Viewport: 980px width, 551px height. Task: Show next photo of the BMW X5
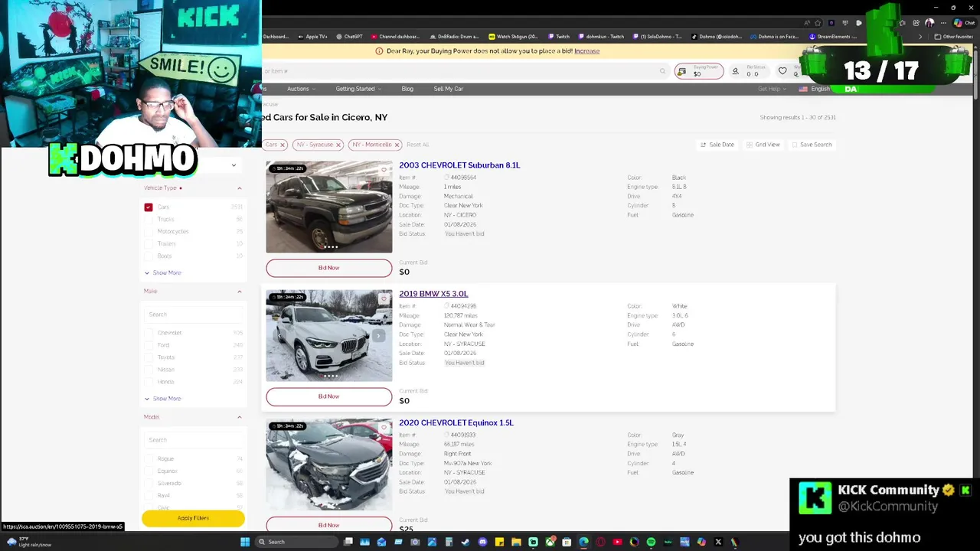(x=379, y=336)
